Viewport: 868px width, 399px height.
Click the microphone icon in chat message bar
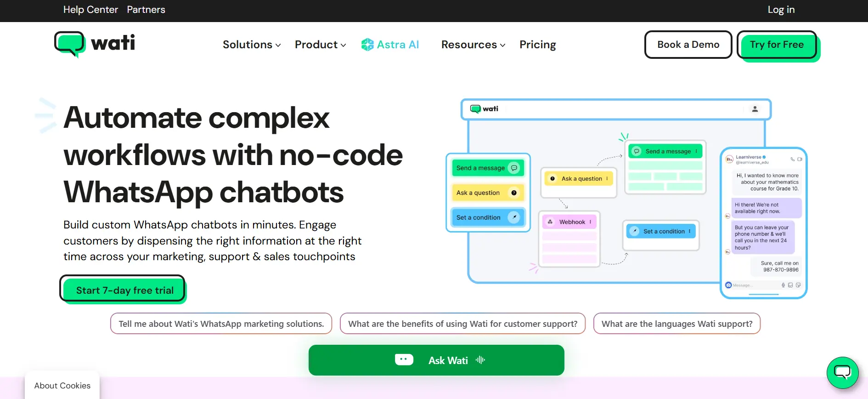click(783, 285)
